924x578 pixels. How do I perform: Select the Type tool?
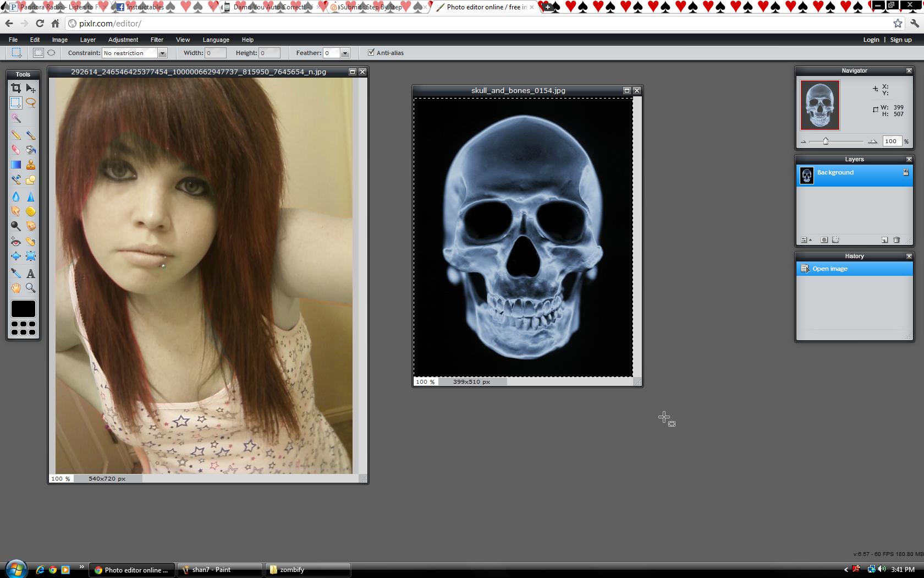pyautogui.click(x=31, y=273)
